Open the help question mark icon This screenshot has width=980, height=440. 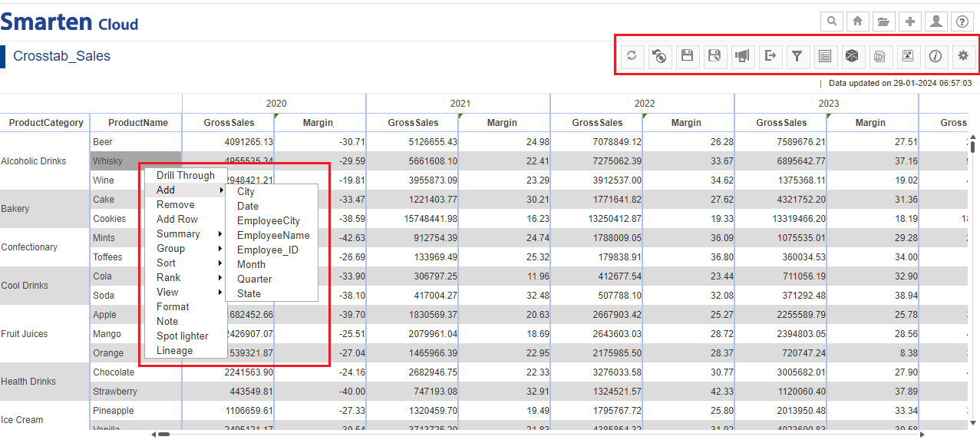tap(962, 22)
